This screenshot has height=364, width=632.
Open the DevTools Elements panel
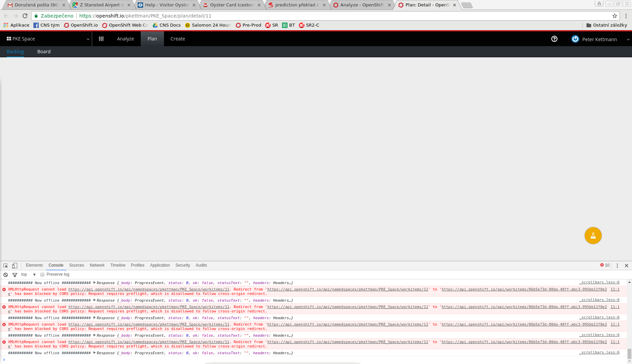34,265
